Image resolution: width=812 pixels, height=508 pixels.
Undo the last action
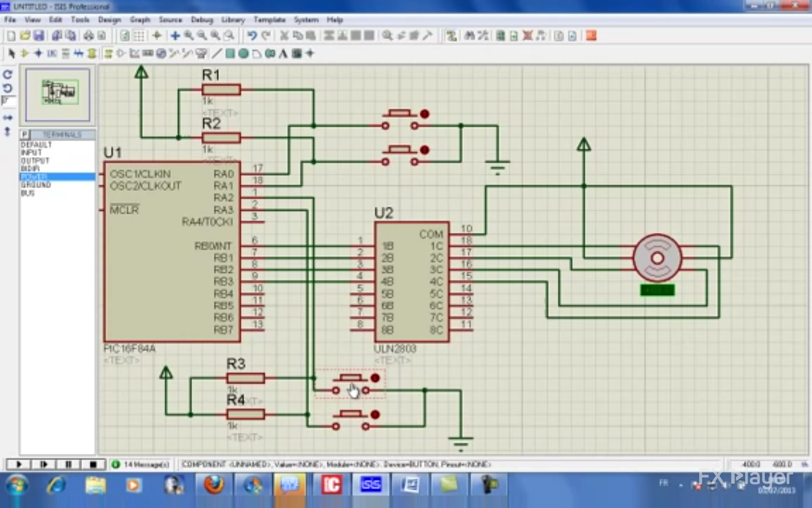point(252,36)
